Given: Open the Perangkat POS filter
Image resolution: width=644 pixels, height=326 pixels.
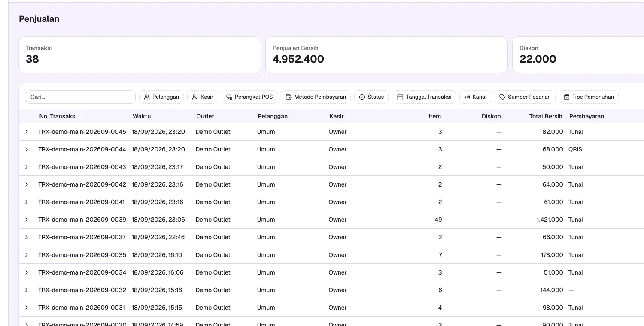Looking at the screenshot, I should point(249,97).
